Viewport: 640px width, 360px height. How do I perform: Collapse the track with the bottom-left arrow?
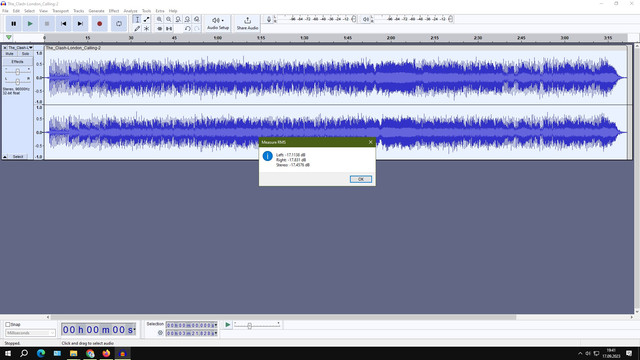[5, 157]
